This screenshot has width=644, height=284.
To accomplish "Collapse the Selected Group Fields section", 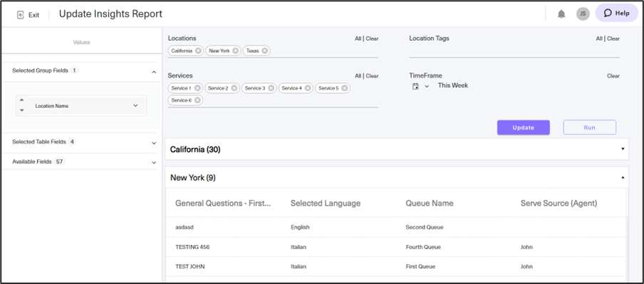I will click(154, 72).
